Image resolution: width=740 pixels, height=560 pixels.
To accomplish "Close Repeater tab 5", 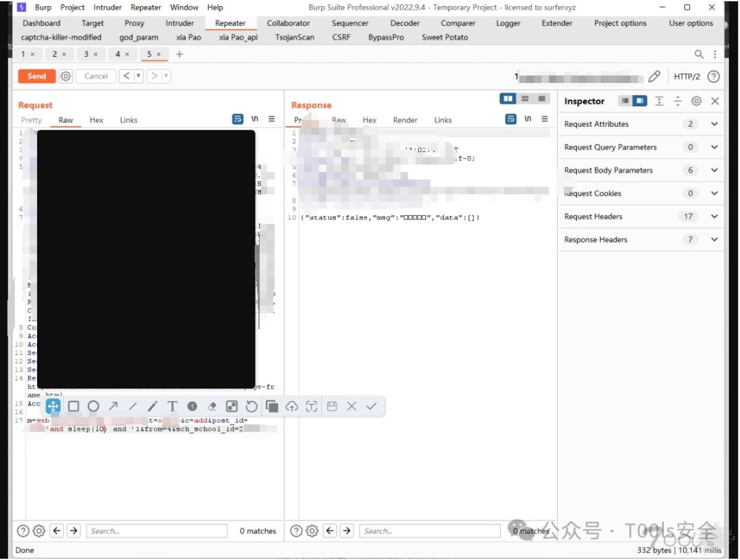I will [x=159, y=54].
